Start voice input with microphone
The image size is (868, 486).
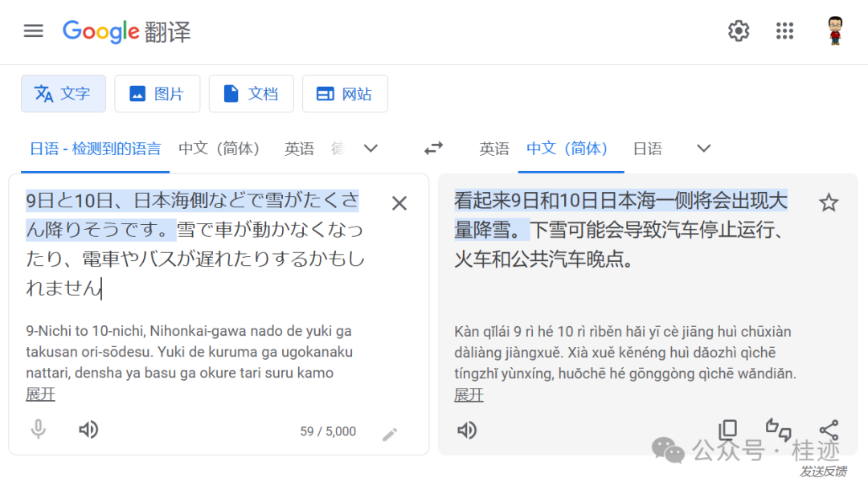pyautogui.click(x=39, y=430)
